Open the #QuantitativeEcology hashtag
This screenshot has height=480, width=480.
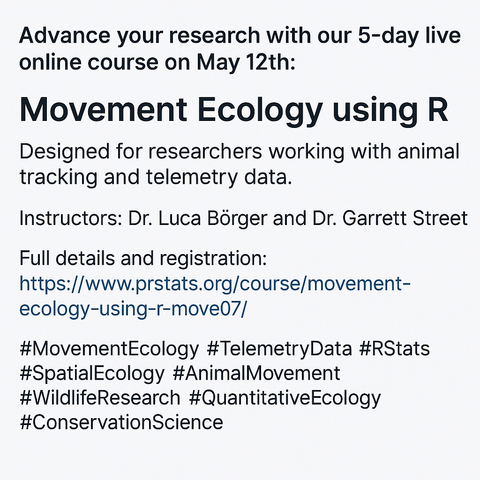pos(285,398)
